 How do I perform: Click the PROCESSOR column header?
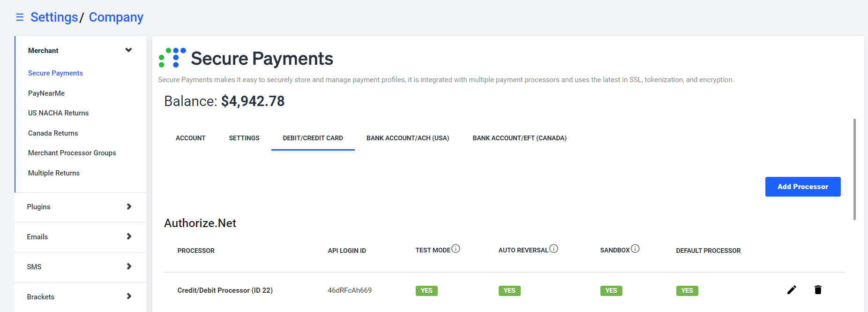(x=196, y=251)
